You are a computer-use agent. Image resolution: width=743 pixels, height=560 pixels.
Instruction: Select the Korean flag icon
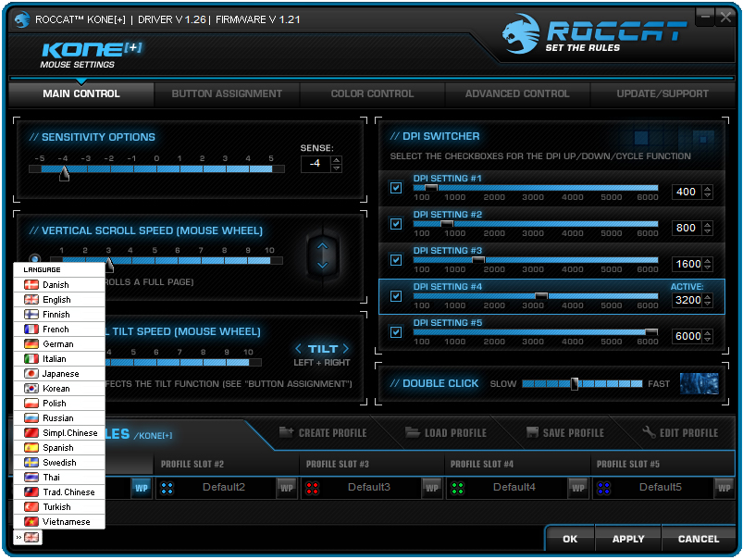31,389
